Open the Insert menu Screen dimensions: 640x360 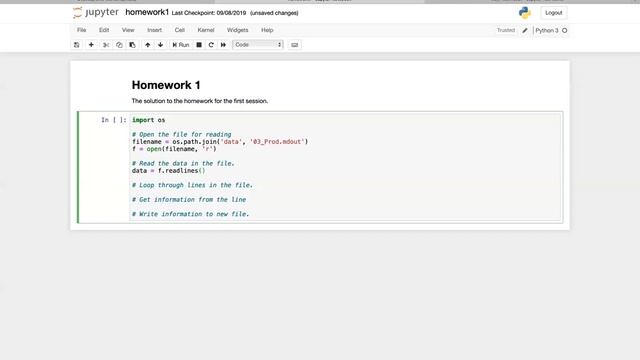(154, 30)
